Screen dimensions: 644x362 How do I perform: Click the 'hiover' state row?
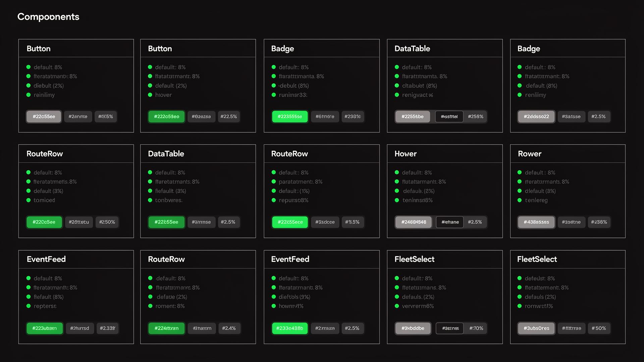click(x=160, y=95)
